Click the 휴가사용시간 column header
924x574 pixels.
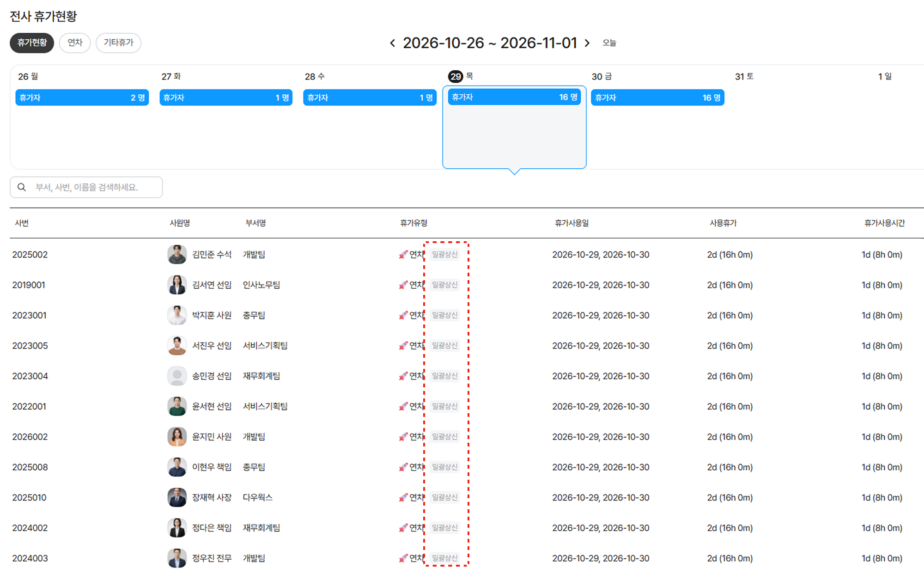click(884, 223)
